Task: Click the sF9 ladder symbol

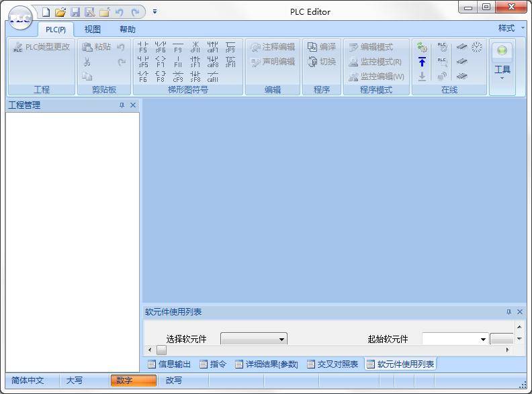Action: (x=230, y=47)
